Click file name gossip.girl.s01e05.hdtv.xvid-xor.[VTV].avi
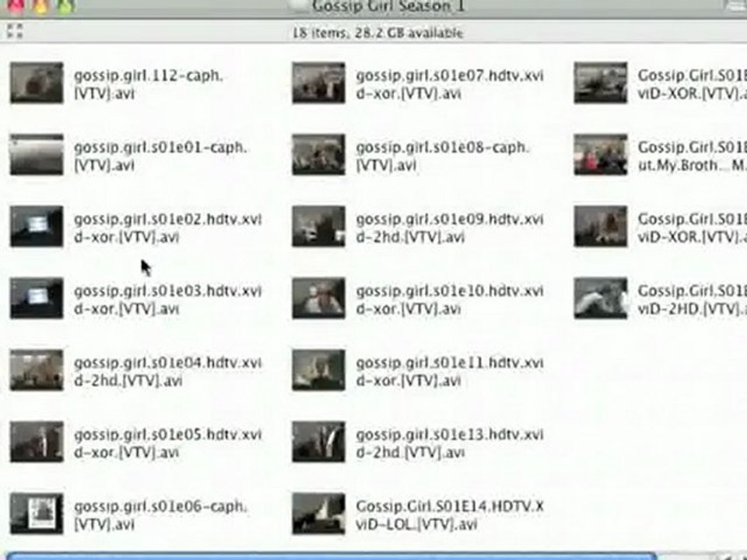Viewport: 747px width, 560px height. (x=168, y=443)
